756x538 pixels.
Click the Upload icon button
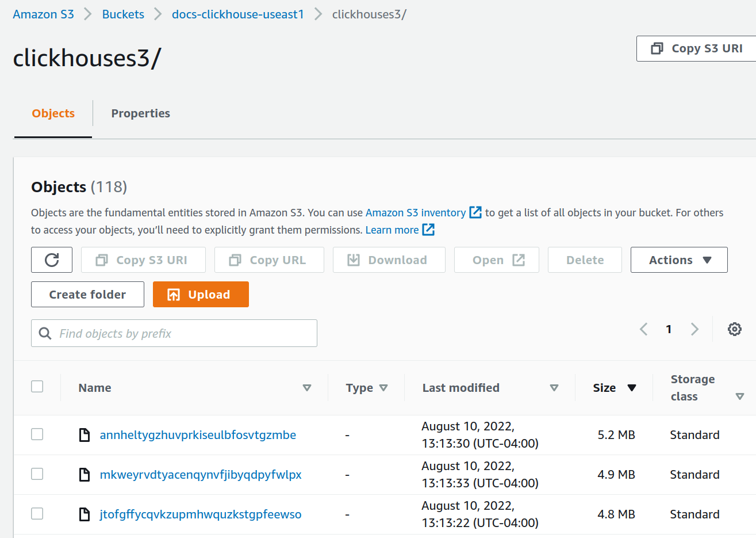point(172,294)
